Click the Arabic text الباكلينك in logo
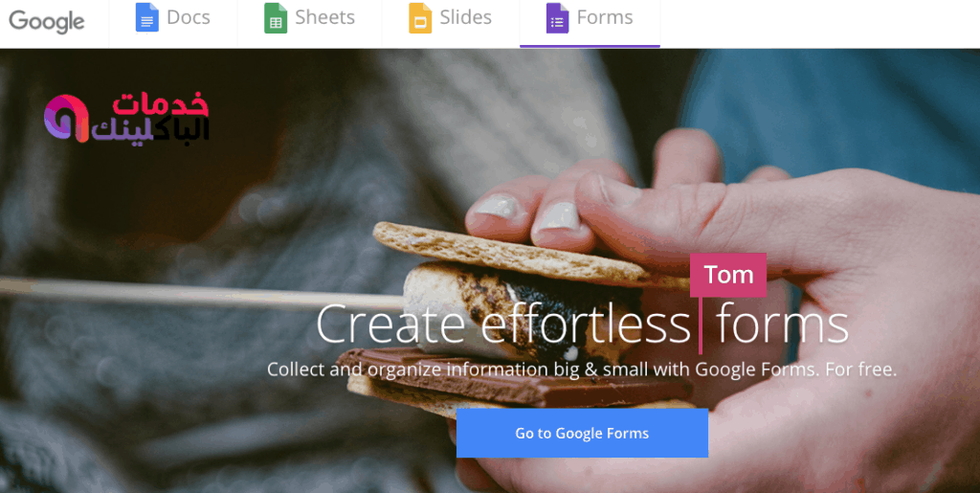Screen dimensions: 980x493 pos(150,129)
